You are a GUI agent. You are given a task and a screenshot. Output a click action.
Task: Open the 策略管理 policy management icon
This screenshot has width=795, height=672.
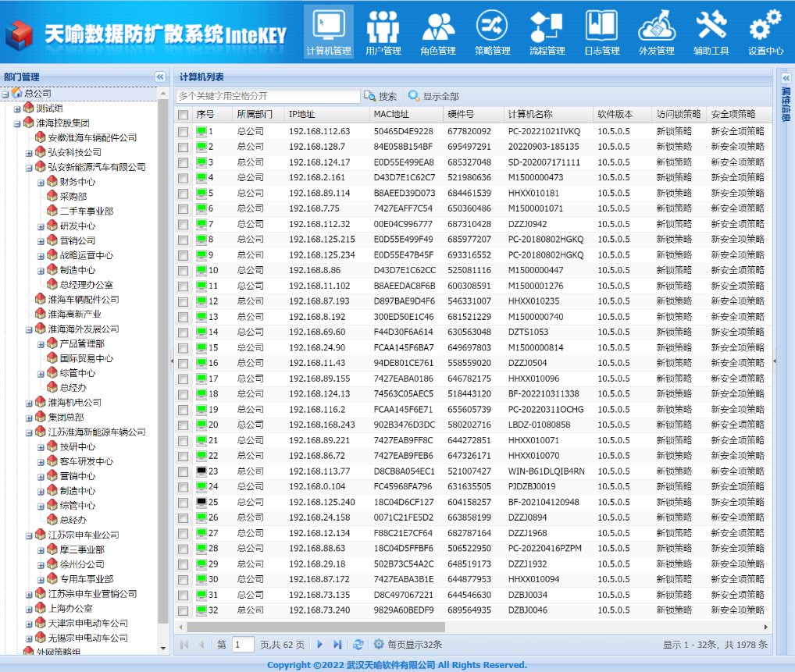(x=492, y=32)
